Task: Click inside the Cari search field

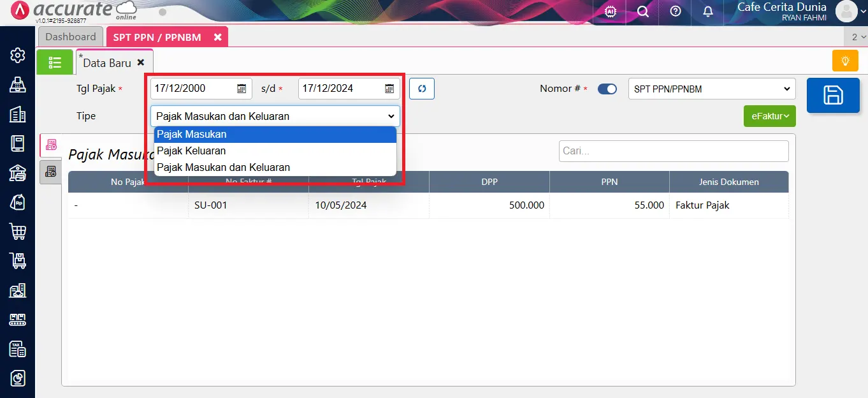Action: (x=673, y=151)
